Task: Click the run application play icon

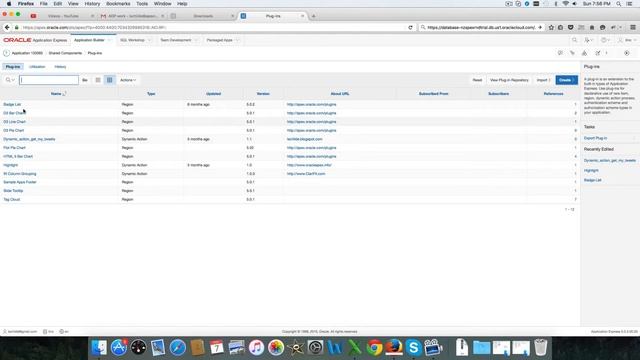Action: pos(627,53)
